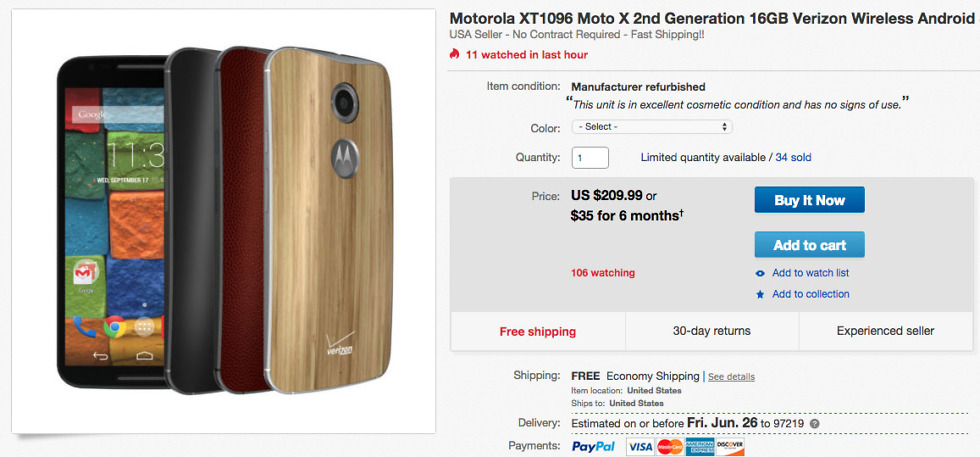The image size is (980, 457).
Task: Click the 30-day returns cell
Action: (x=711, y=331)
